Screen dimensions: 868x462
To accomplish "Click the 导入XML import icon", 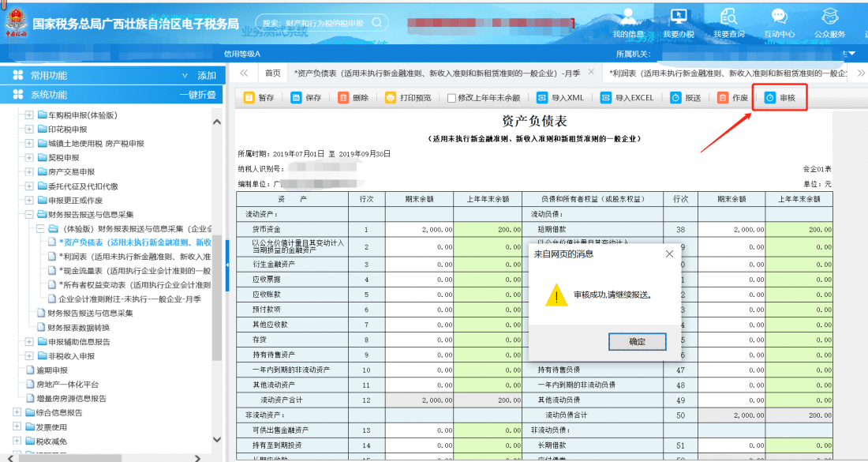I will pos(543,98).
